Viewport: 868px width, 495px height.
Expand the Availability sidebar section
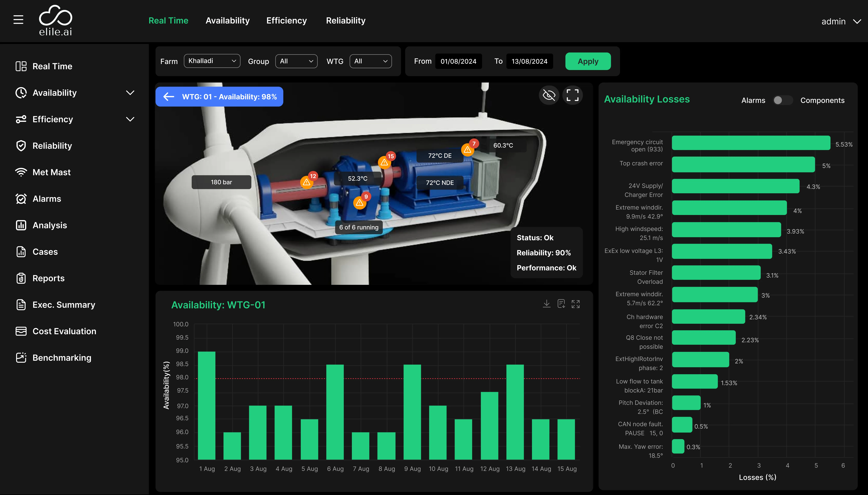tap(130, 93)
